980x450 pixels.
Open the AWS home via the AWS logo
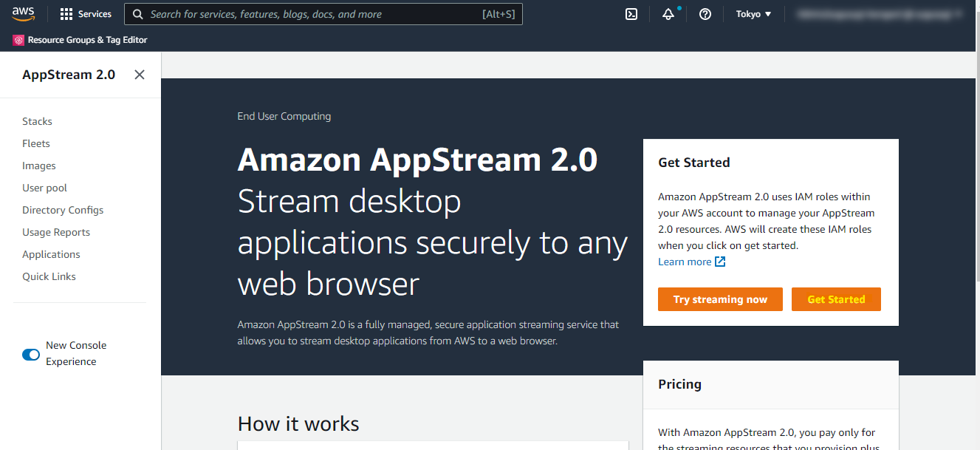click(x=23, y=13)
